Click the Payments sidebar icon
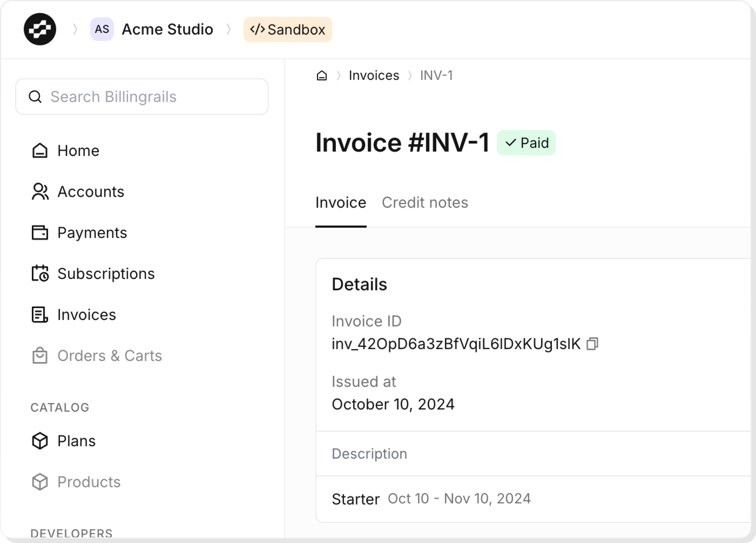This screenshot has width=756, height=543. coord(39,232)
